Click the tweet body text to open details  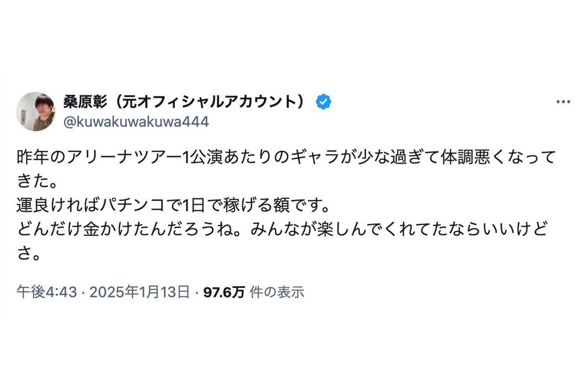coord(284,203)
